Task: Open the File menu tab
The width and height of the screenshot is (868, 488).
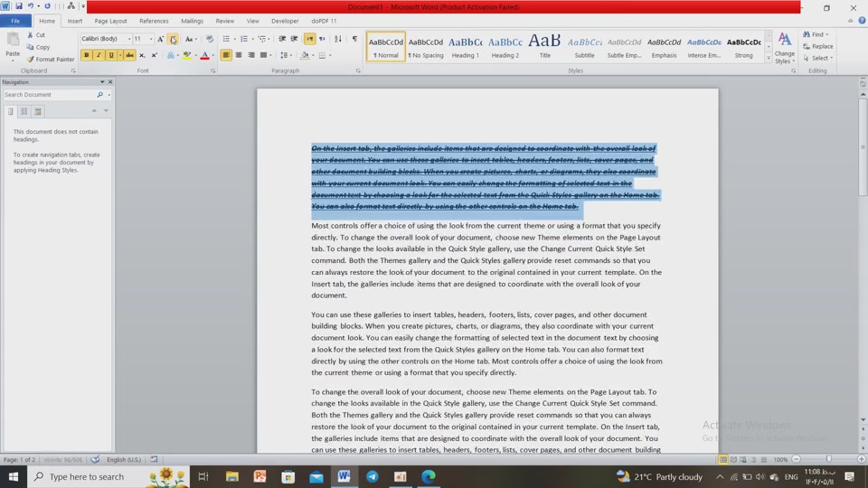Action: (x=15, y=21)
